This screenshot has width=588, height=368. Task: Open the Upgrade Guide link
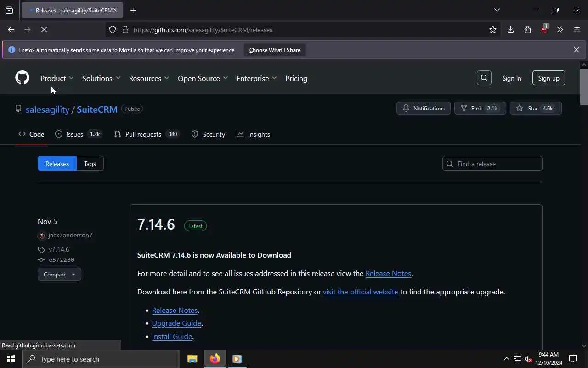[176, 323]
